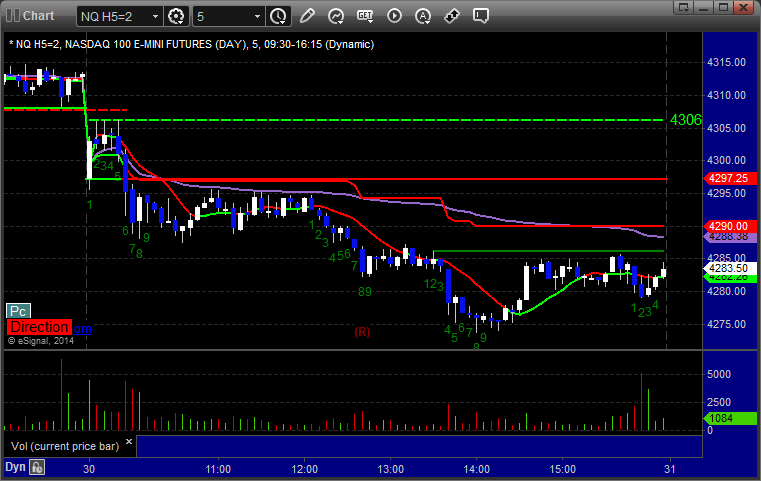Viewport: 761px width, 481px height.
Task: Click the date 30 on time axis
Action: coord(89,469)
